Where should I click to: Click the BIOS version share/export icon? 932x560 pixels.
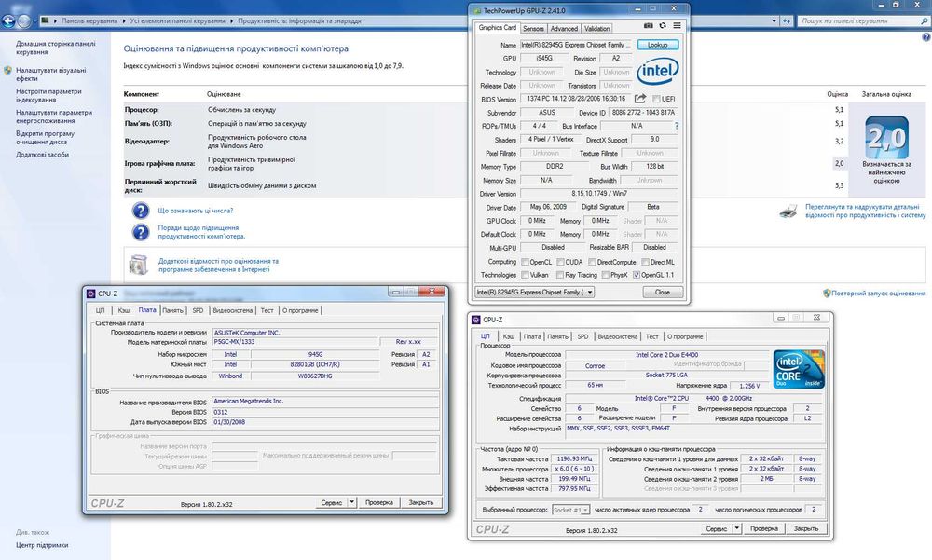coord(641,99)
